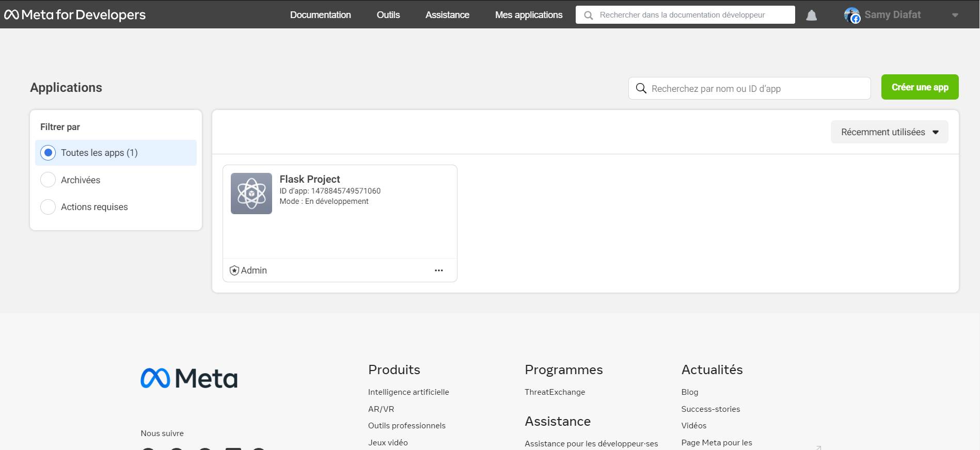
Task: Open the ThreatExchange footer link
Action: click(555, 392)
